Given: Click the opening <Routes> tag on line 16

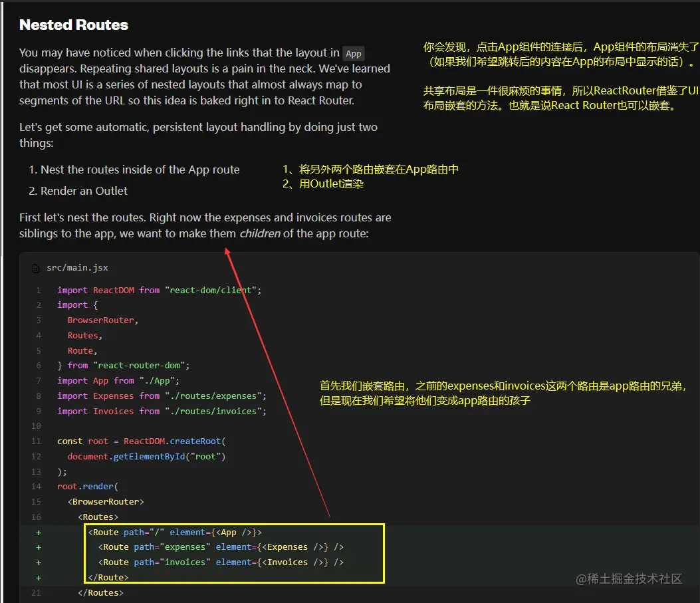Looking at the screenshot, I should [x=98, y=517].
